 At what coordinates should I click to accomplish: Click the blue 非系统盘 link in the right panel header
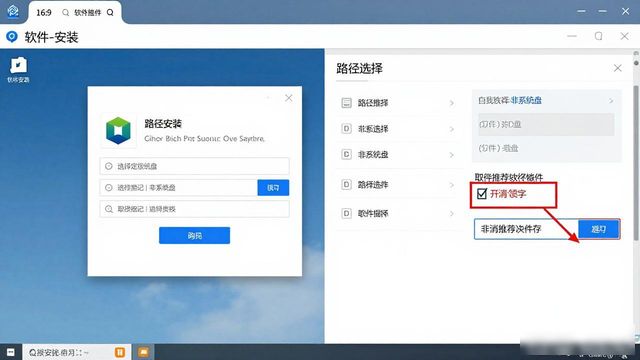526,100
